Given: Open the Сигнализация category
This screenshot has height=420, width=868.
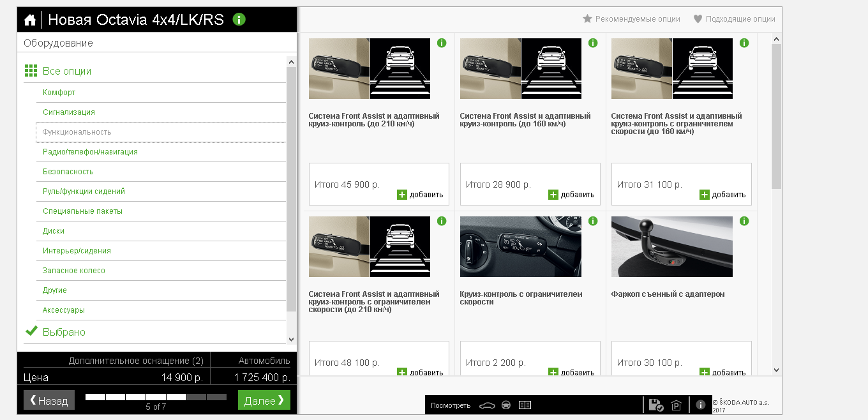Looking at the screenshot, I should tap(161, 112).
